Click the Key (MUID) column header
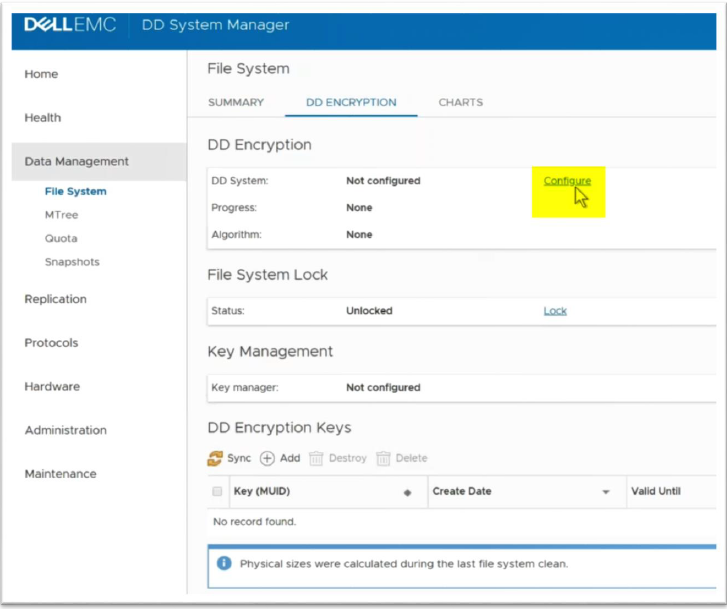Screen dimensions: 727x609 (x=262, y=491)
